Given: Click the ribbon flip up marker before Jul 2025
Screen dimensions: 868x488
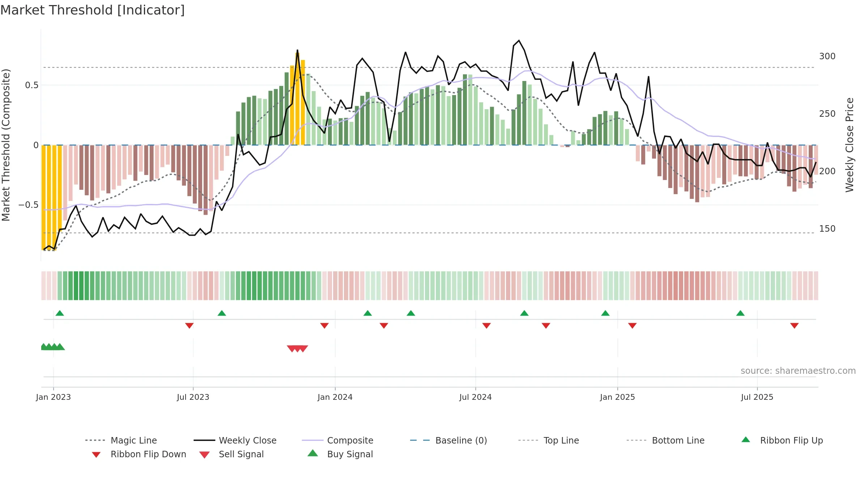Looking at the screenshot, I should (x=740, y=313).
